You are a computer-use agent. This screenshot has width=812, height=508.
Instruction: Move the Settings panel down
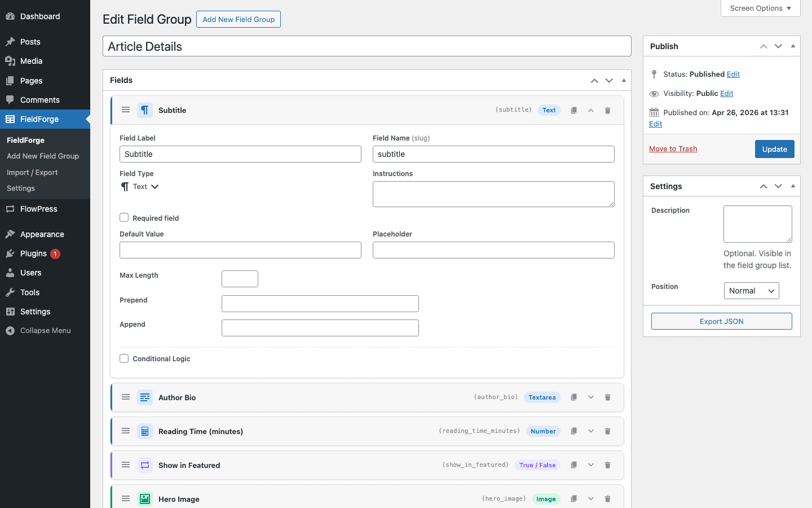click(x=778, y=186)
